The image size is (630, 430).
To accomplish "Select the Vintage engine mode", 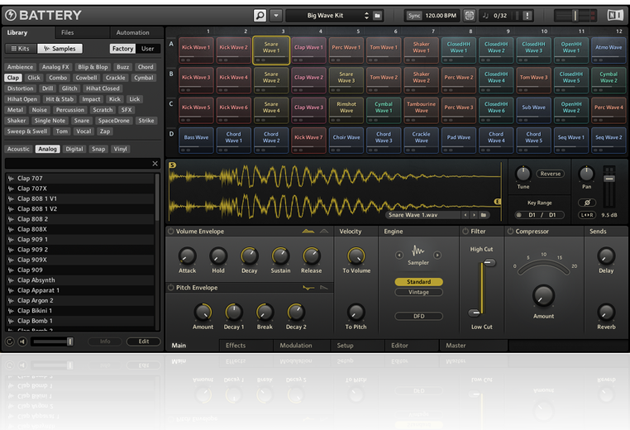I will coord(419,292).
